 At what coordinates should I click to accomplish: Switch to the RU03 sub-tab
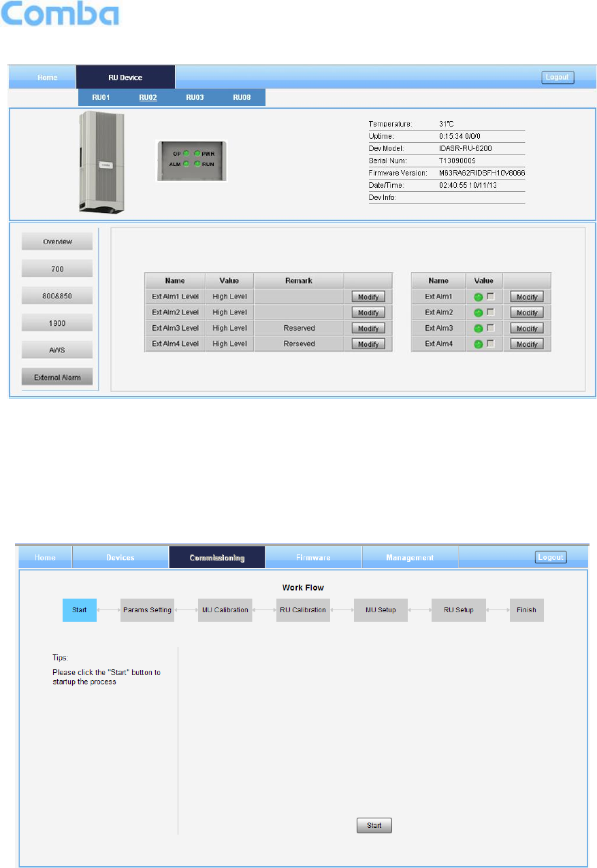click(x=195, y=97)
